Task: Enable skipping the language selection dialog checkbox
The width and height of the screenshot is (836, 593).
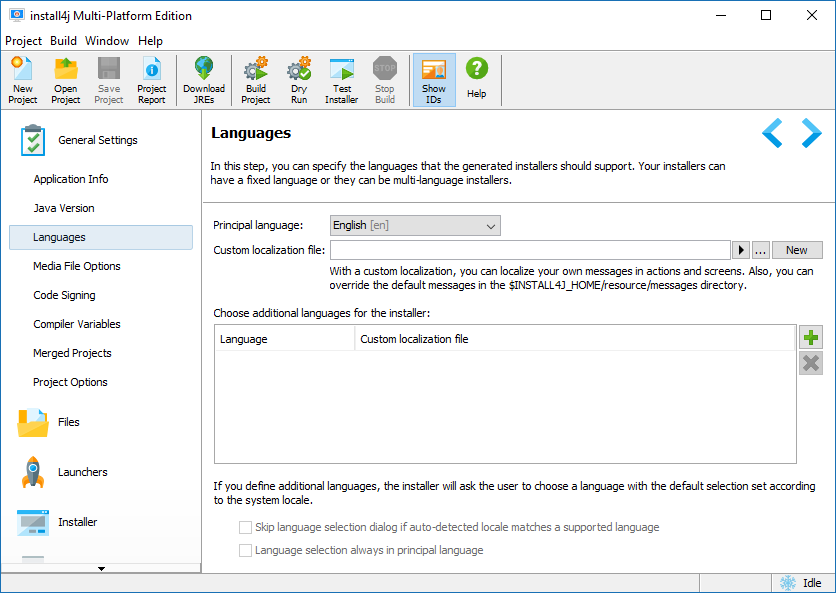Action: coord(245,527)
